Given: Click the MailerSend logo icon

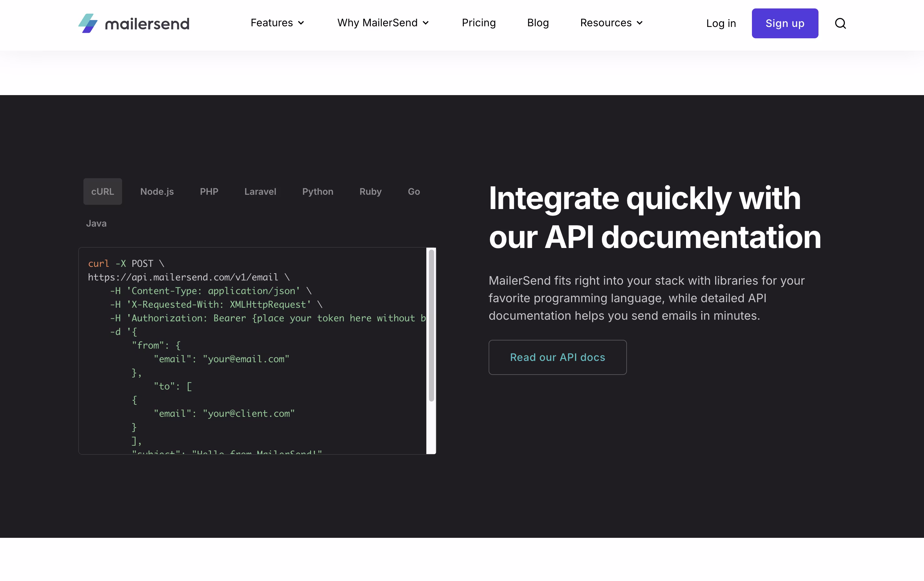Looking at the screenshot, I should 88,23.
